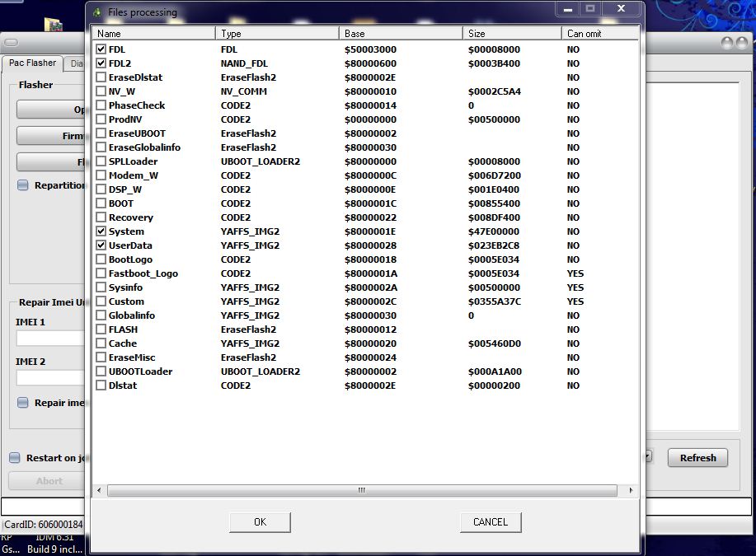Image resolution: width=756 pixels, height=556 pixels.
Task: Switch to the Pac Flasher tab
Action: (x=32, y=63)
